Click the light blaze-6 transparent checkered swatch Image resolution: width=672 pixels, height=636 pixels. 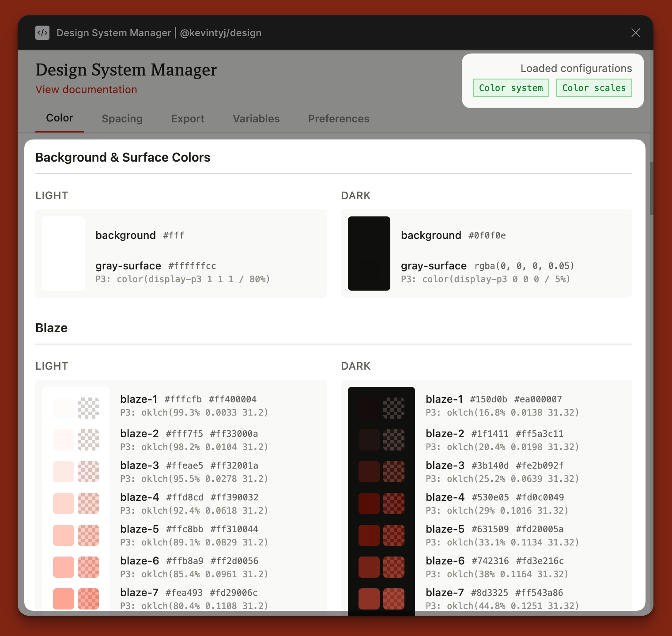coord(88,567)
